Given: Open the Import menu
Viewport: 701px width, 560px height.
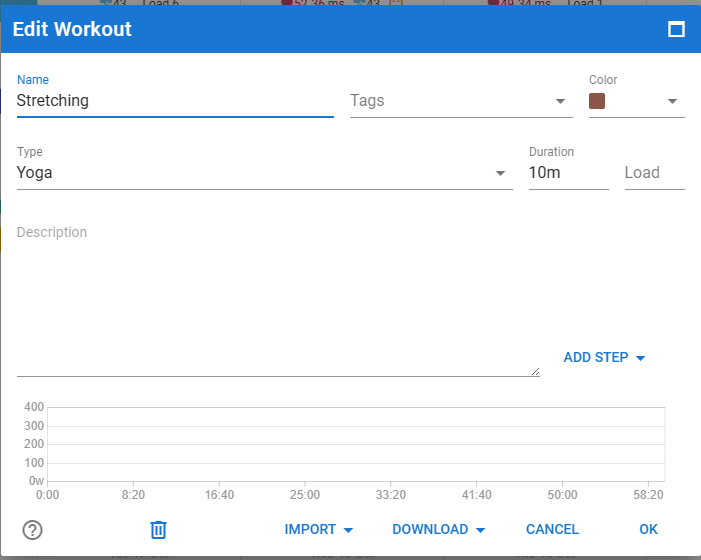Looking at the screenshot, I should pos(318,530).
